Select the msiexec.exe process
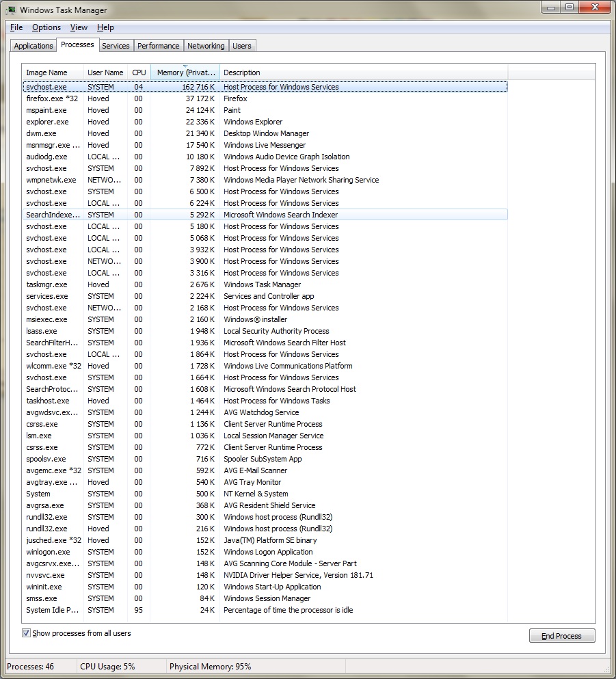 click(x=265, y=319)
